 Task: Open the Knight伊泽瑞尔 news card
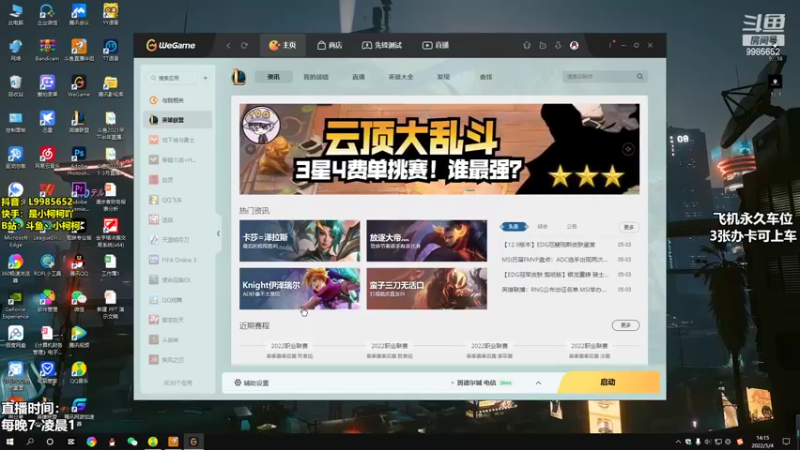(299, 289)
